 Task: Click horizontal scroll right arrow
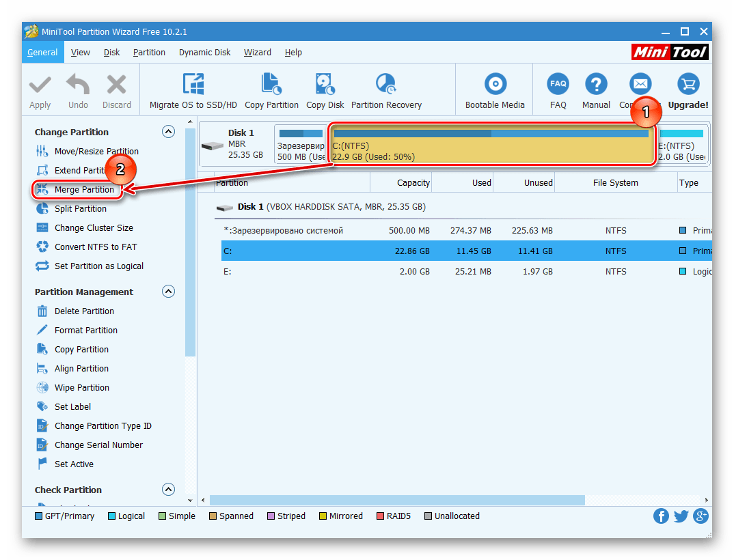(x=706, y=500)
